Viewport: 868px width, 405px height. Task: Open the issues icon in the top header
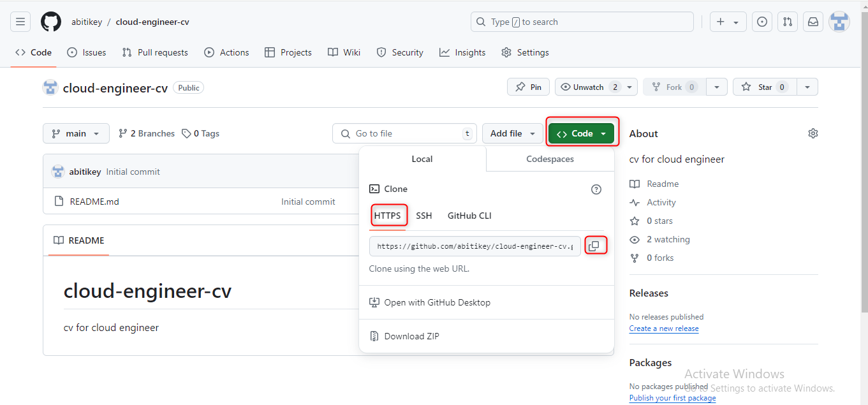click(762, 22)
